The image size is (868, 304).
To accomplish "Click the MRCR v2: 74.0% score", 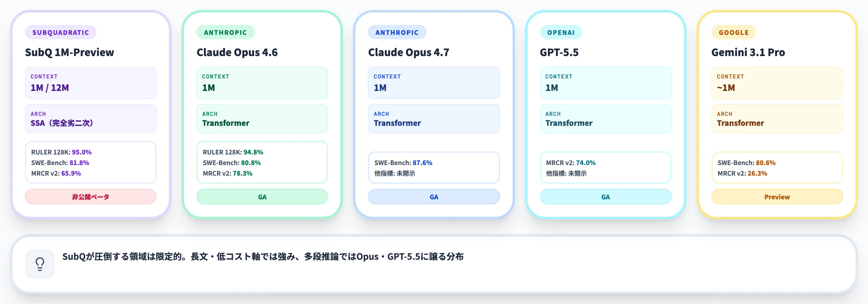I will click(571, 163).
